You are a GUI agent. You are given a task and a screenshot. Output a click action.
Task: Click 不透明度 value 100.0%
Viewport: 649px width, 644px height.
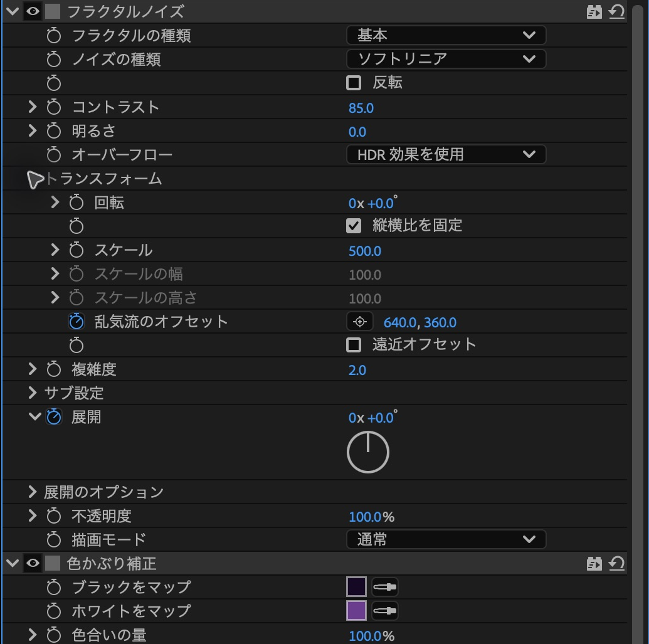click(371, 517)
